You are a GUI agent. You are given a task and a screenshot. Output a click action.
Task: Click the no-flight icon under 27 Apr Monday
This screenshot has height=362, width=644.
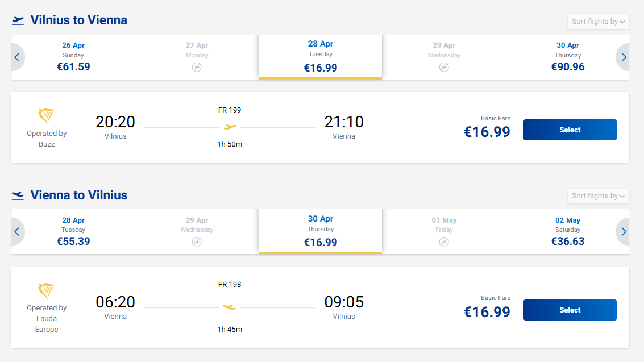point(197,67)
